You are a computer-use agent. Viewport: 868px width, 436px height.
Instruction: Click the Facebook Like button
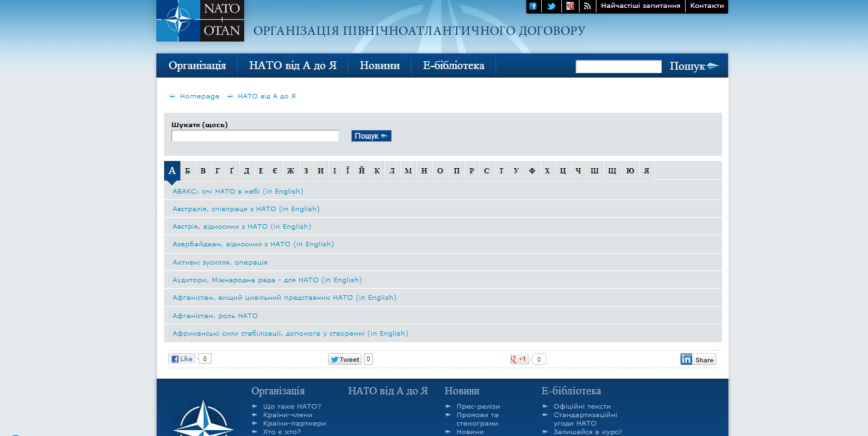tap(182, 359)
